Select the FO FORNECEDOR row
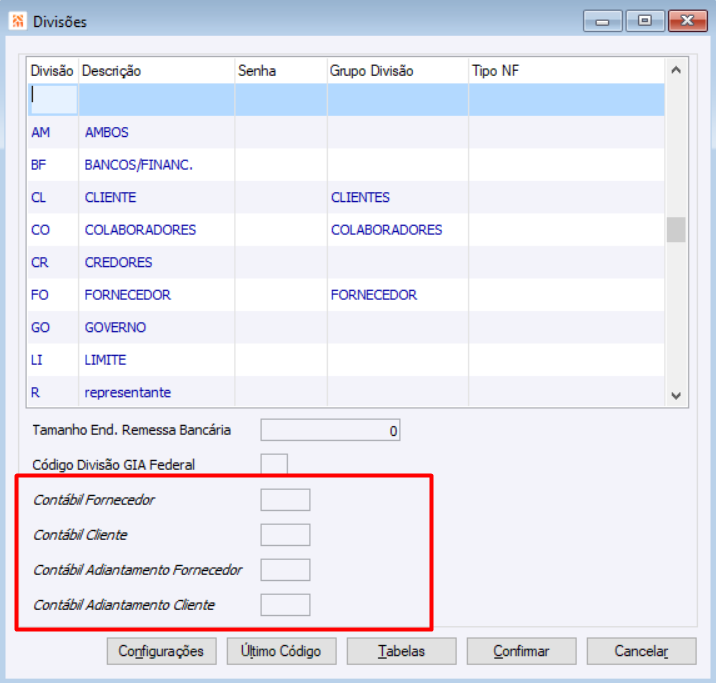The width and height of the screenshot is (716, 683). click(x=346, y=295)
